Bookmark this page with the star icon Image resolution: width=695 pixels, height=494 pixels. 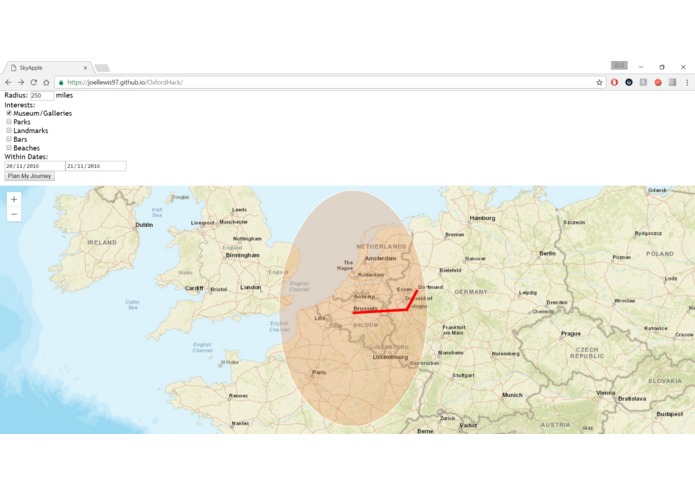[599, 82]
